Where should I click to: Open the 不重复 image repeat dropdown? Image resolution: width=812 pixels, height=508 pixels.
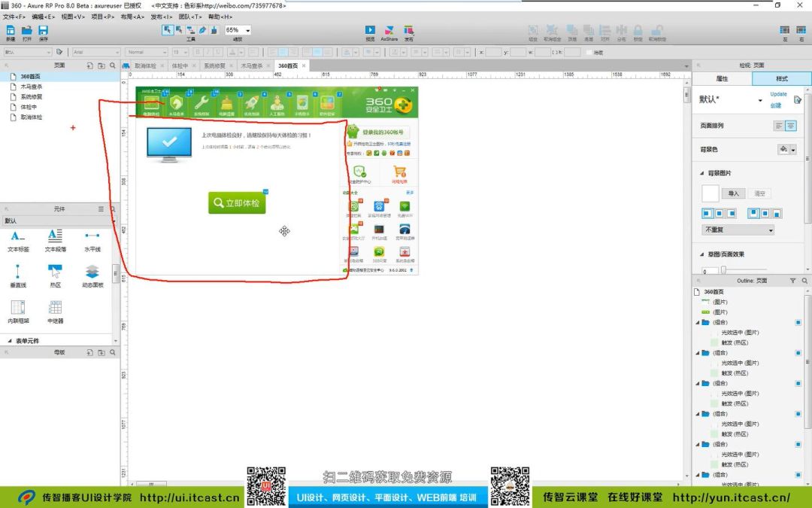(738, 230)
